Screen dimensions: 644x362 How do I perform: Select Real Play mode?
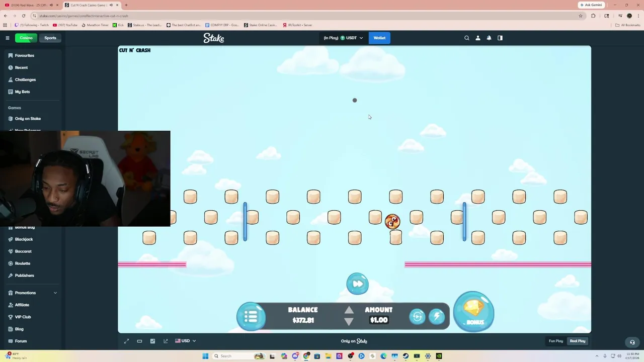click(x=578, y=341)
